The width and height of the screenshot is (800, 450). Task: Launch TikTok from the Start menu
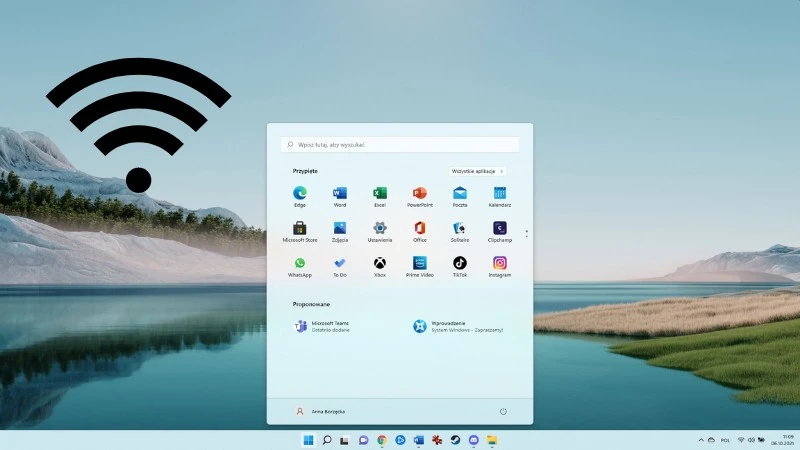460,267
